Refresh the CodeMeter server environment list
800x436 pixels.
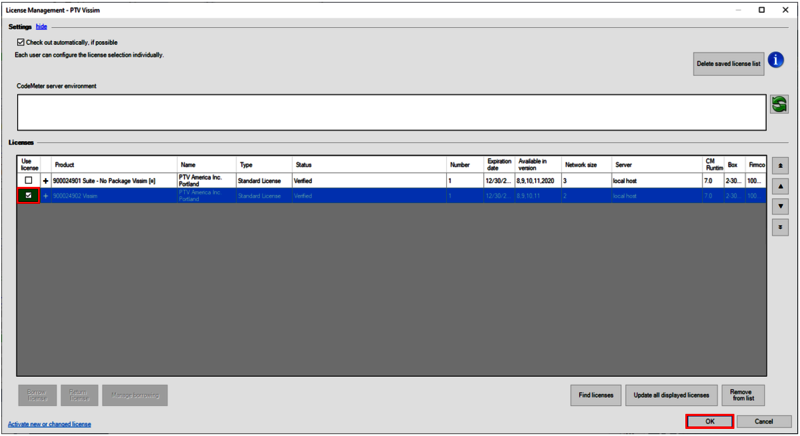point(779,104)
